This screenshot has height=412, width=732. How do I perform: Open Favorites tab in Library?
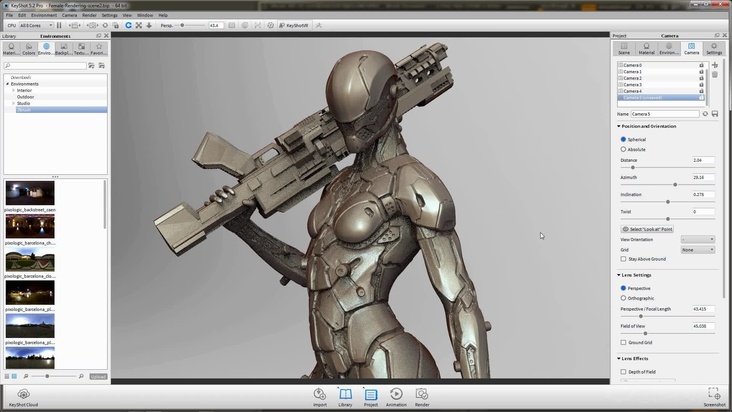99,49
